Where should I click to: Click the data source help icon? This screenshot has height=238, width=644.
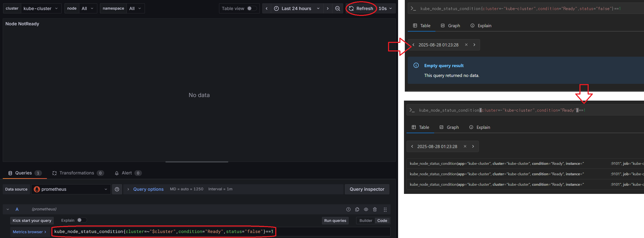pos(117,189)
